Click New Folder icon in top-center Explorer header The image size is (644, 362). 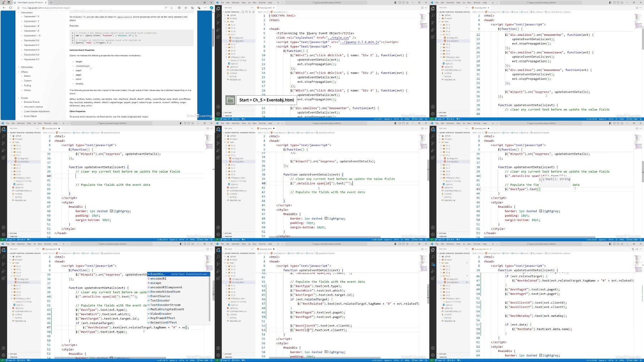pyautogui.click(x=246, y=12)
